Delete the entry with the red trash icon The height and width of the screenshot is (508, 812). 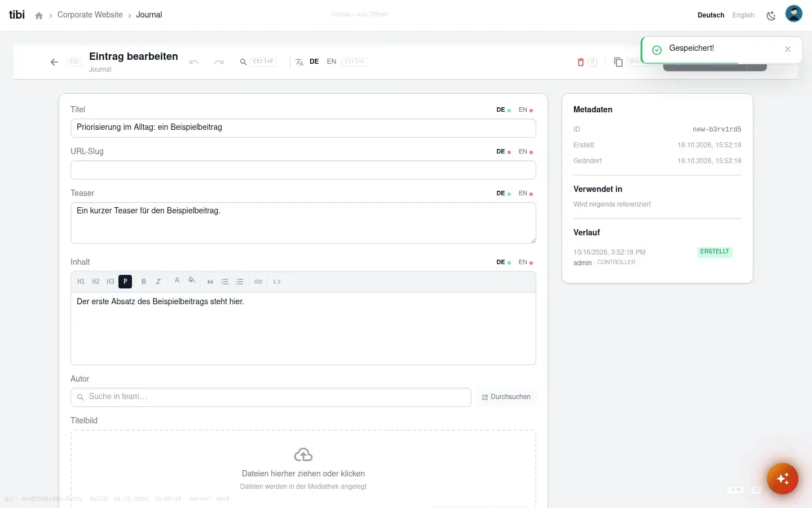pos(581,62)
